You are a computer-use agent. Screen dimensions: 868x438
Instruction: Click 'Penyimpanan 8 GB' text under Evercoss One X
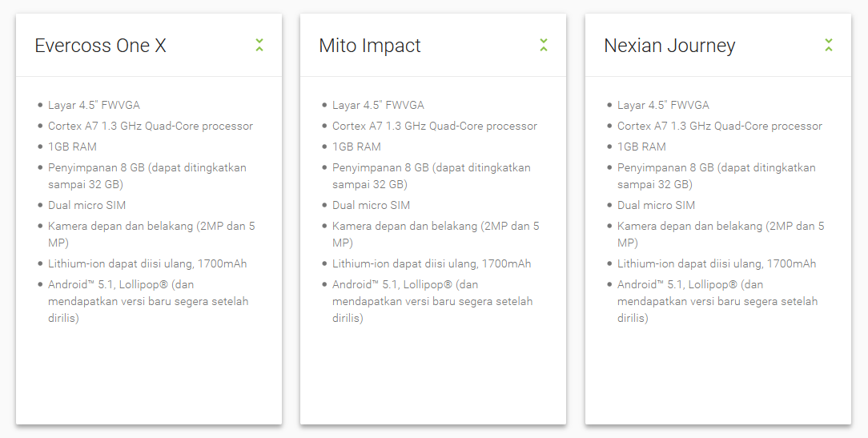point(147,167)
